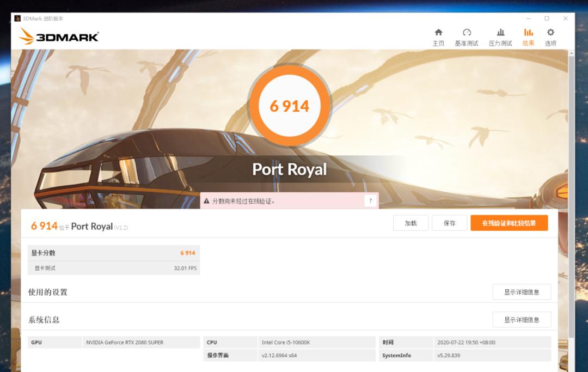Click the 32.01 FPS value
588x372 pixels.
tap(185, 268)
